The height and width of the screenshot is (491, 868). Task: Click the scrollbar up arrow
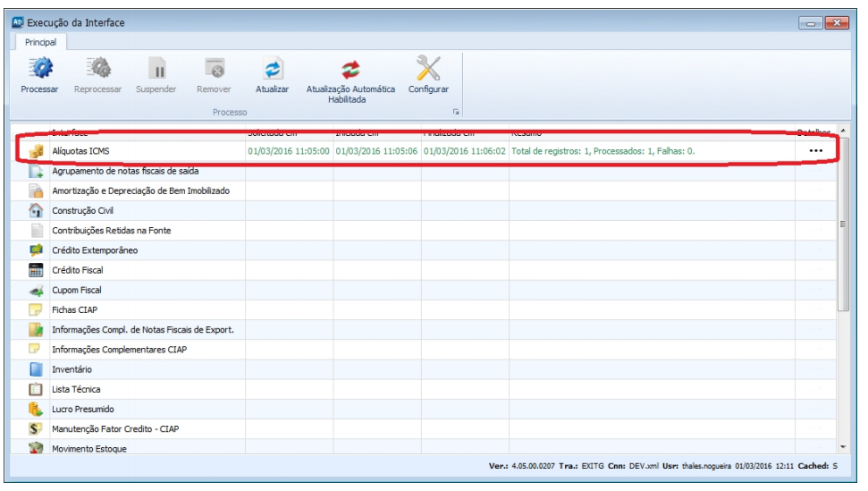pos(843,132)
